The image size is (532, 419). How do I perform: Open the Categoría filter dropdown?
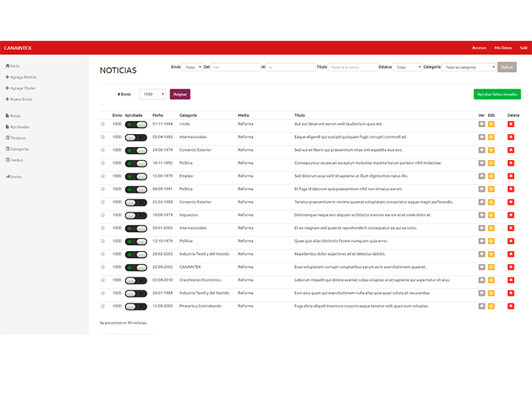pyautogui.click(x=470, y=67)
